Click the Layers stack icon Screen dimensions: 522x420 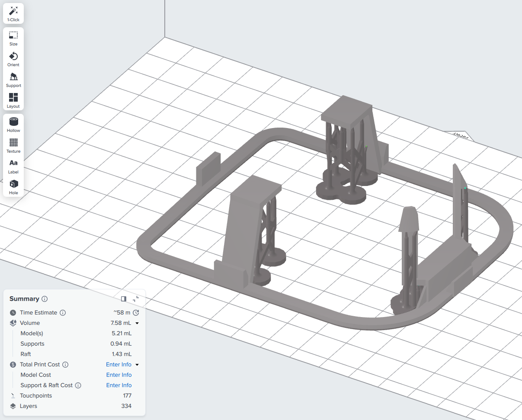pyautogui.click(x=13, y=406)
